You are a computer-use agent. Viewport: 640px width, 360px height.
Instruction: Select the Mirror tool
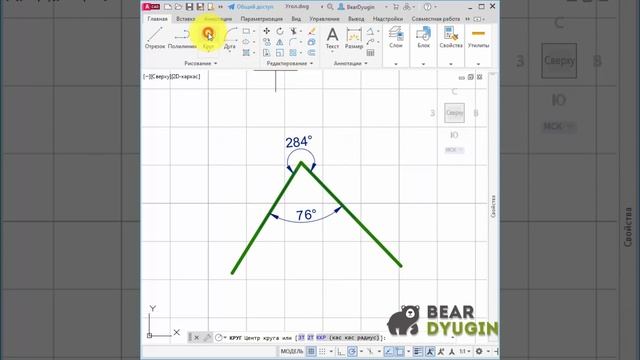[280, 42]
